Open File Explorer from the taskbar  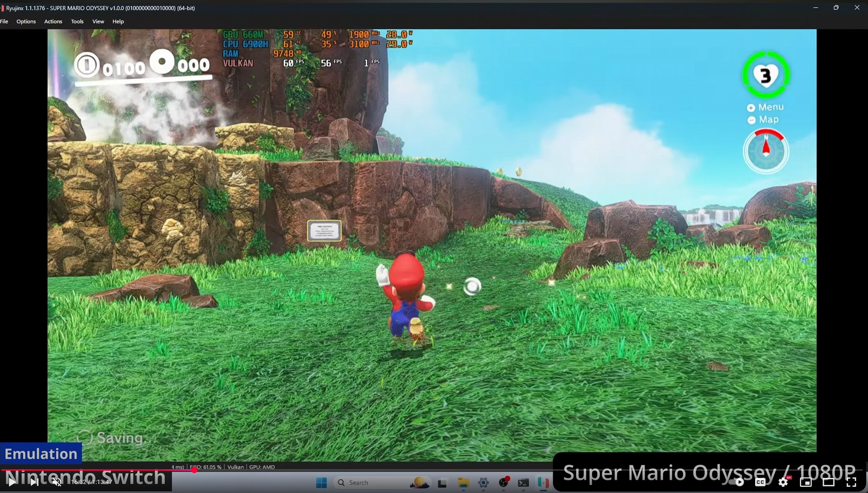[x=463, y=483]
